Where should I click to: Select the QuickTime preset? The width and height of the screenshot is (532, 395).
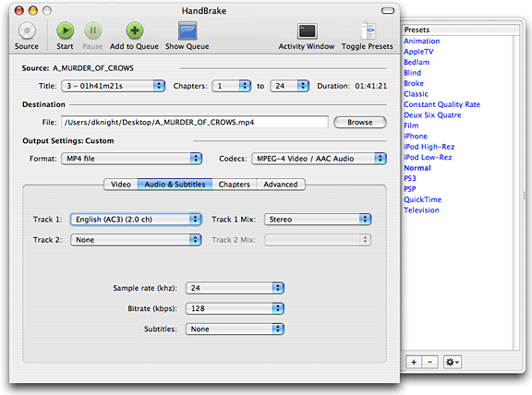point(422,199)
